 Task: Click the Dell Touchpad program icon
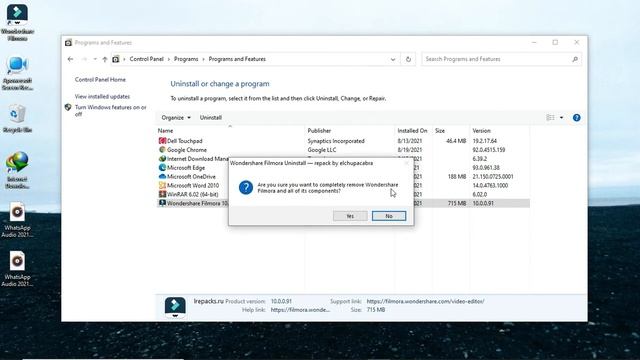[x=162, y=141]
